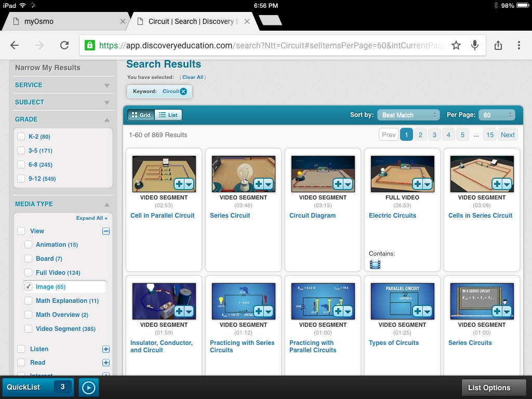The width and height of the screenshot is (532, 399).
Task: Check the Board media type
Action: (x=29, y=259)
